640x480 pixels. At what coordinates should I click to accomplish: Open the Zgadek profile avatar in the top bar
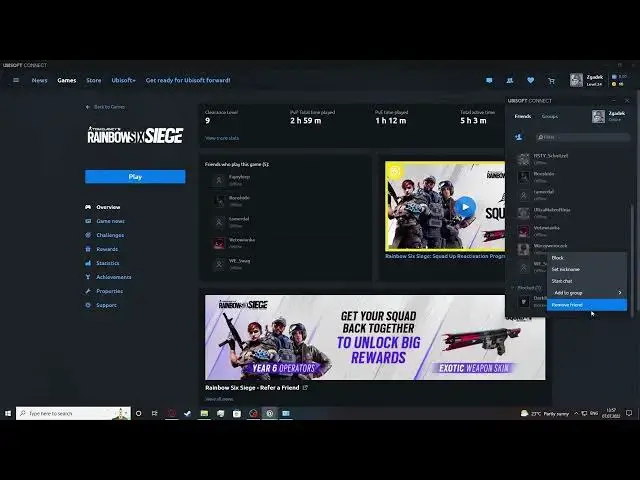(576, 80)
